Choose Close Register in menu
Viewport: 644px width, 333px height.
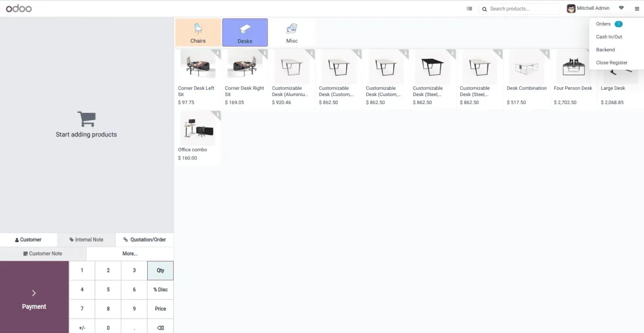coord(612,63)
